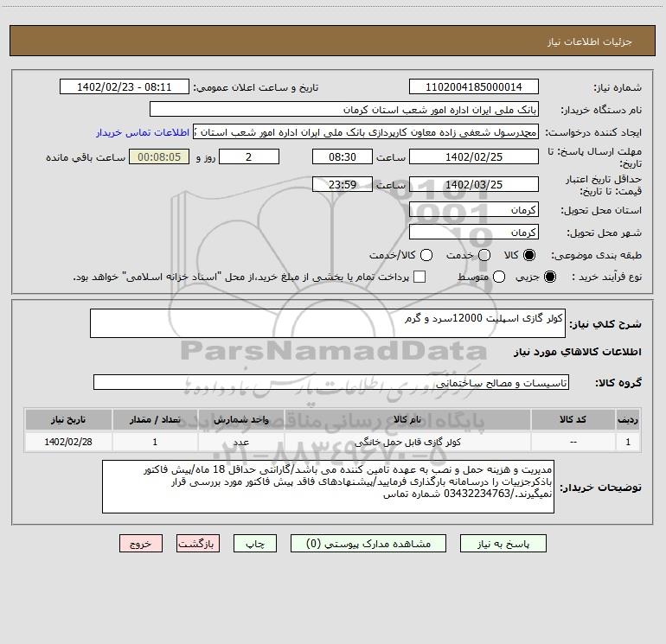Viewport: 666px width, 644px height.
Task: Click the announcement date field 1402/02/23 - 08:11
Action: click(125, 87)
